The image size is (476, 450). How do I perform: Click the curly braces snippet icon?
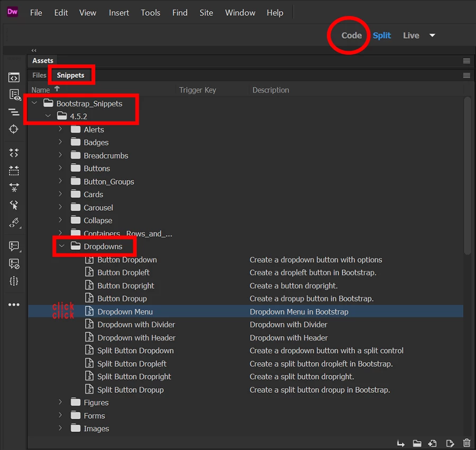[14, 281]
